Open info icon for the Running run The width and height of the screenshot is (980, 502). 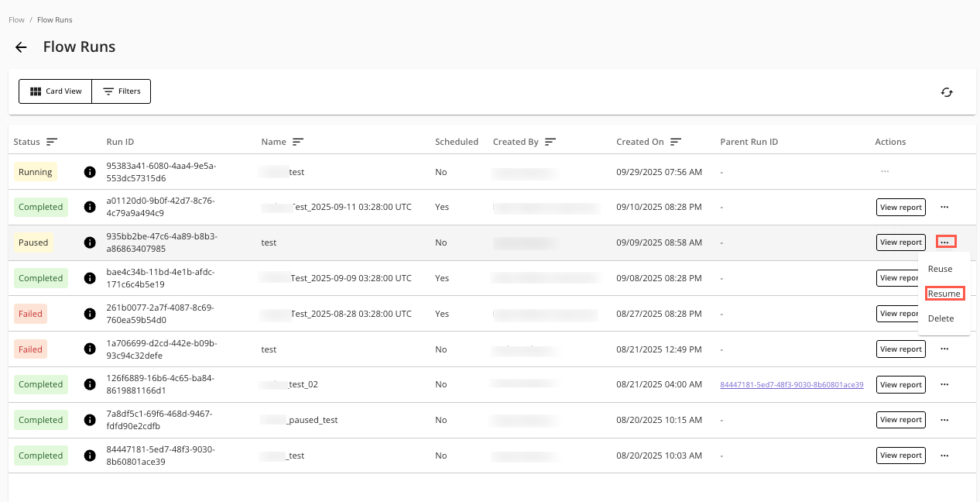coord(90,172)
